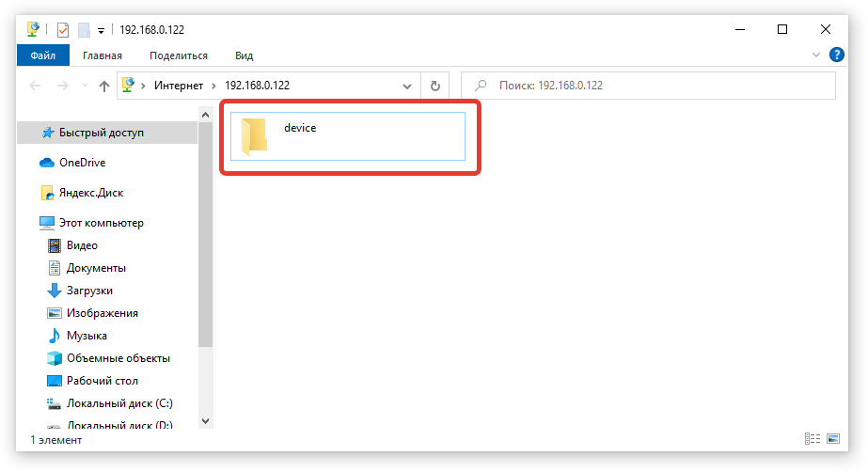The image size is (868, 472).
Task: Open the Поделиться ribbon tab
Action: (x=179, y=55)
